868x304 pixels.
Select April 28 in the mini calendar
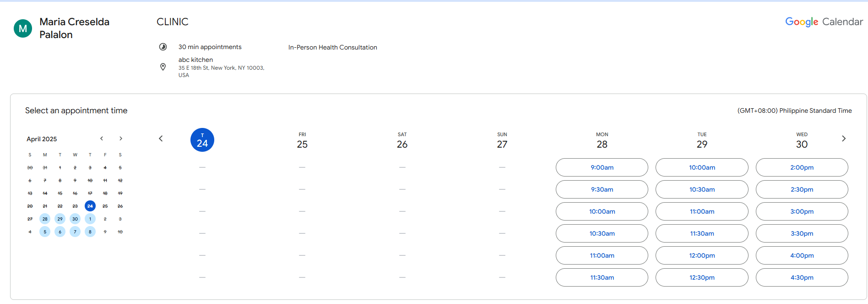(45, 219)
